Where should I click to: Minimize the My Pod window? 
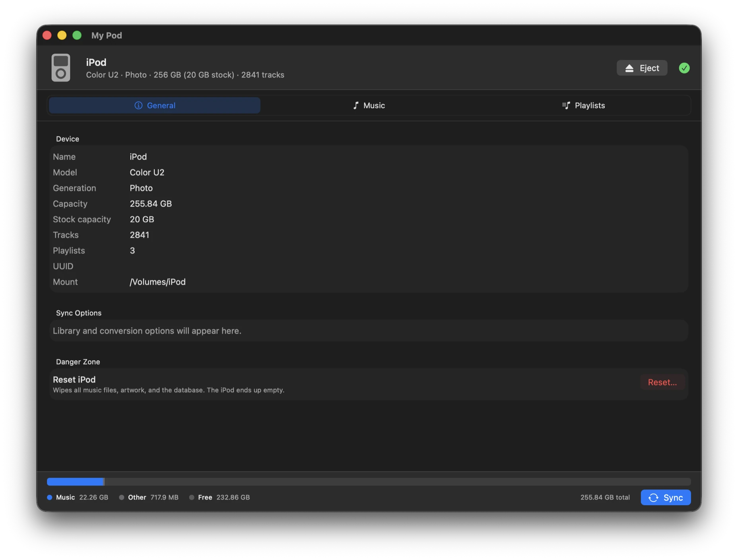tap(62, 35)
